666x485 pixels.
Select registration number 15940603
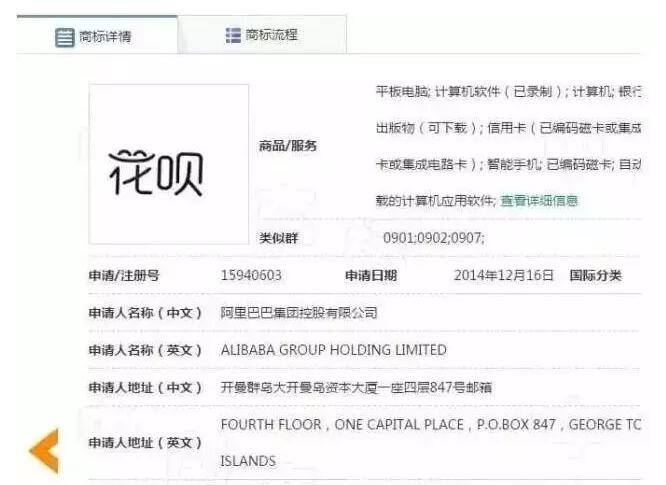click(x=251, y=275)
